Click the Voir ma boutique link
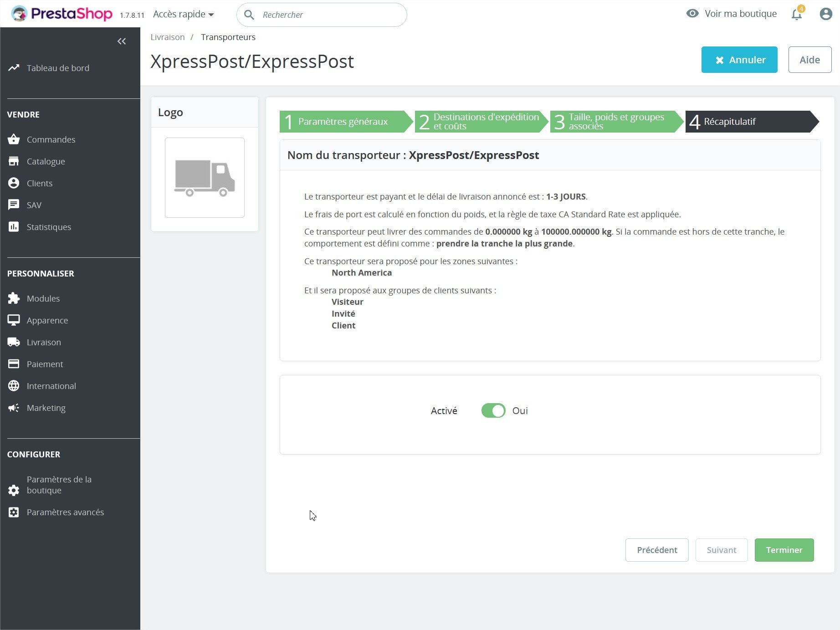The height and width of the screenshot is (630, 840). click(x=741, y=14)
